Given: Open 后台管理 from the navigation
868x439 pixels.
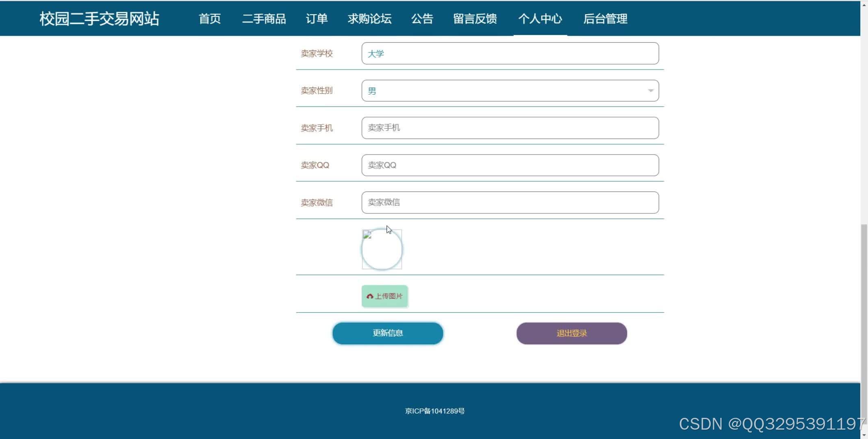Looking at the screenshot, I should click(x=605, y=19).
